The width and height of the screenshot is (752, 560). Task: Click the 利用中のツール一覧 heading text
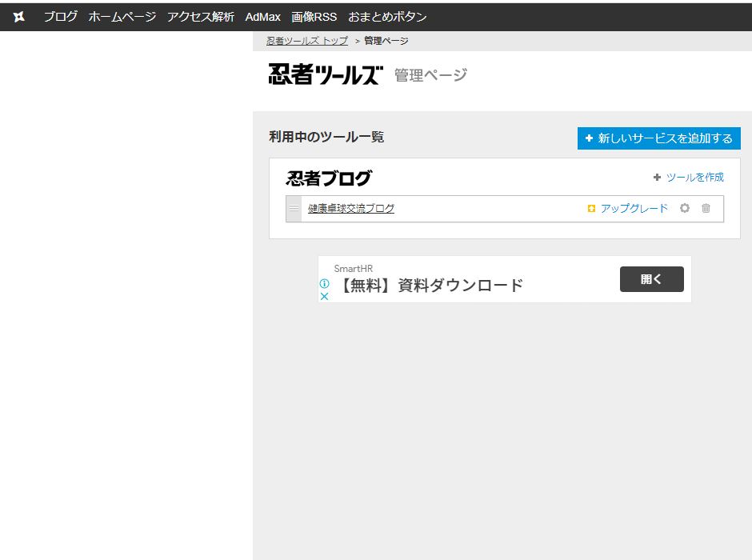[x=326, y=137]
